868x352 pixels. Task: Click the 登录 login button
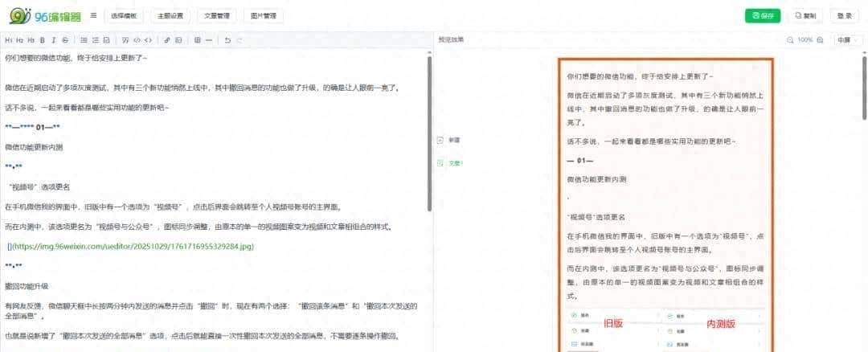pyautogui.click(x=844, y=16)
